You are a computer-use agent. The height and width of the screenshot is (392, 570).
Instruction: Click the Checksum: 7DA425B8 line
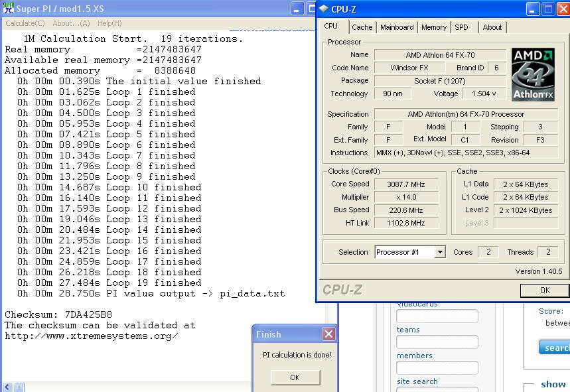[x=58, y=314]
